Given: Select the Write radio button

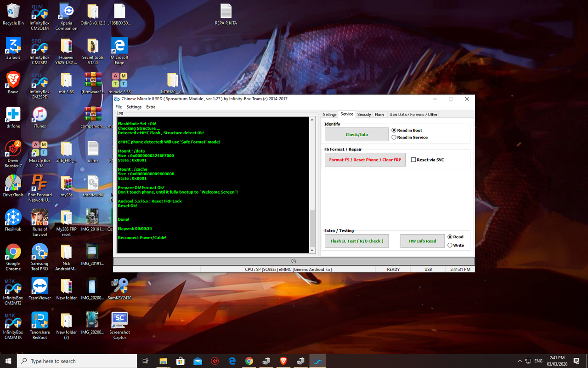Looking at the screenshot, I should tap(456, 245).
